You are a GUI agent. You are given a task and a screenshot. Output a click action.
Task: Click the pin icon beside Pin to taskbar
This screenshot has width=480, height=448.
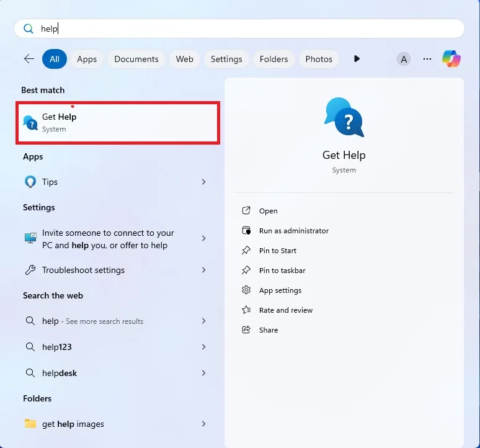pos(246,270)
